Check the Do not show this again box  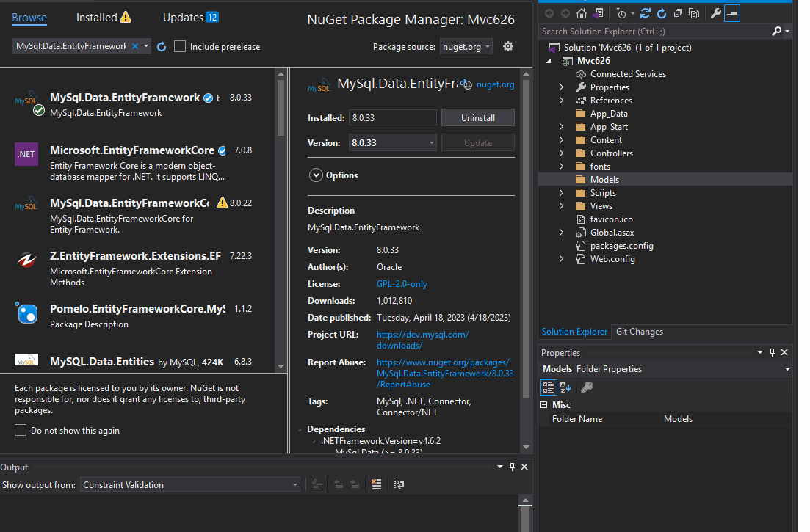coord(21,430)
